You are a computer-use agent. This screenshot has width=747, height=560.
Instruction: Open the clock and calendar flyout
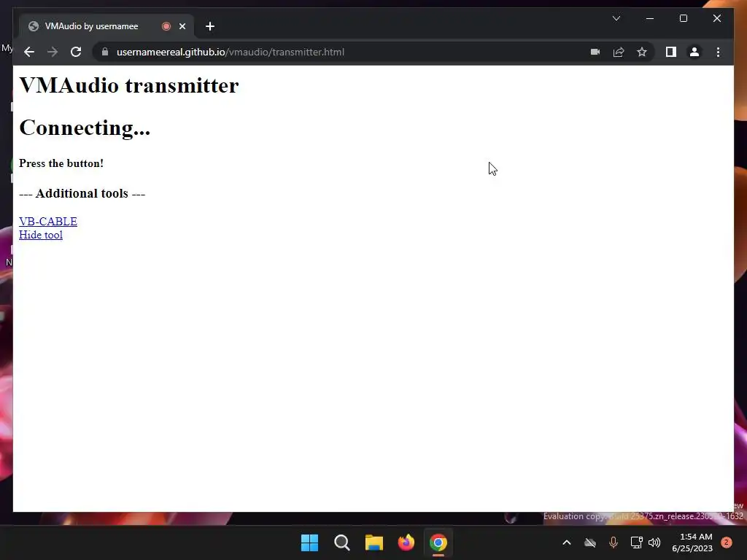coord(692,542)
